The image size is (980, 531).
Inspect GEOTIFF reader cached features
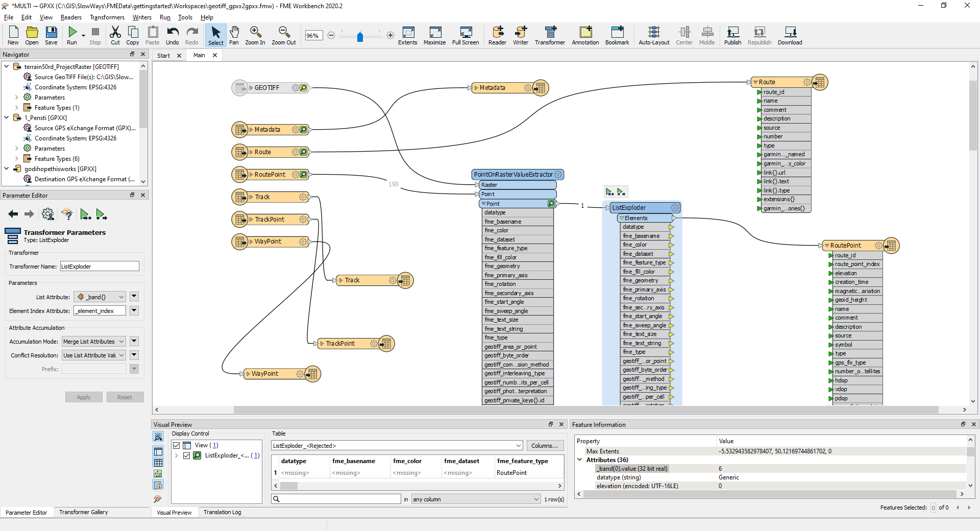point(303,88)
